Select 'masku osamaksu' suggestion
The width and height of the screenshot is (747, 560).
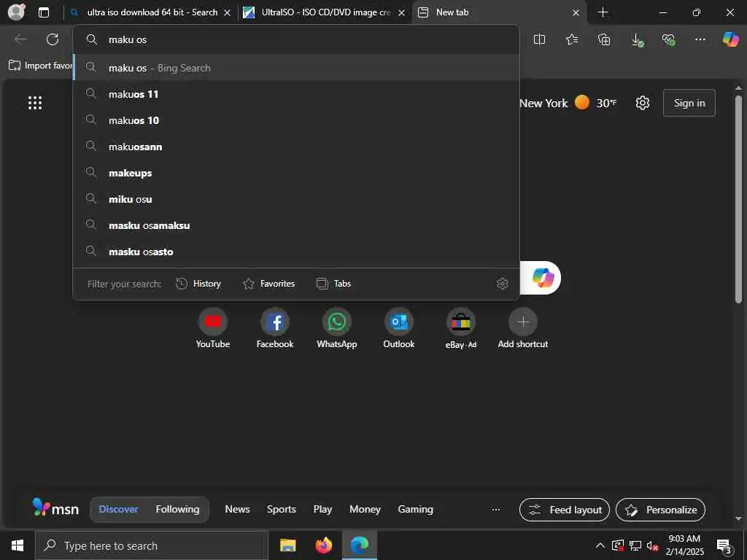pyautogui.click(x=296, y=225)
